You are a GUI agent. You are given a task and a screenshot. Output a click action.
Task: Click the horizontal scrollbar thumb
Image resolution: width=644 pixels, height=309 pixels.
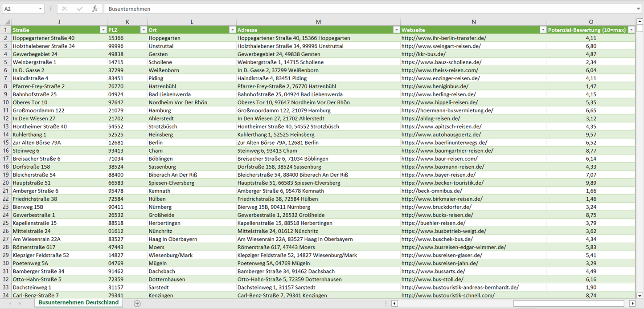click(570, 304)
